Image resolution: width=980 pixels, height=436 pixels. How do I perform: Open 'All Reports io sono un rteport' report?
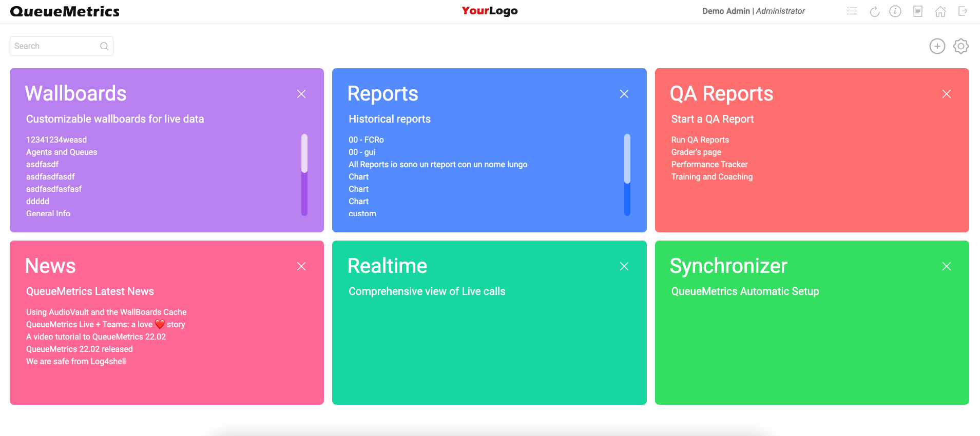pos(438,164)
